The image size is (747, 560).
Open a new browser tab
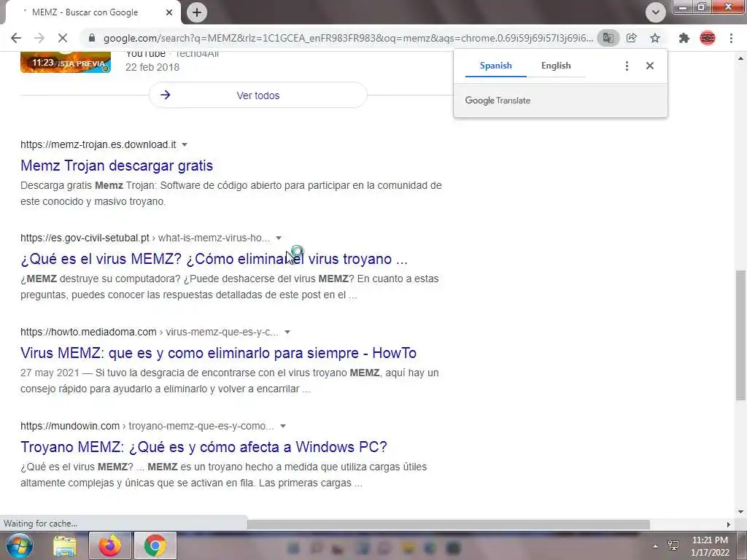tap(197, 12)
